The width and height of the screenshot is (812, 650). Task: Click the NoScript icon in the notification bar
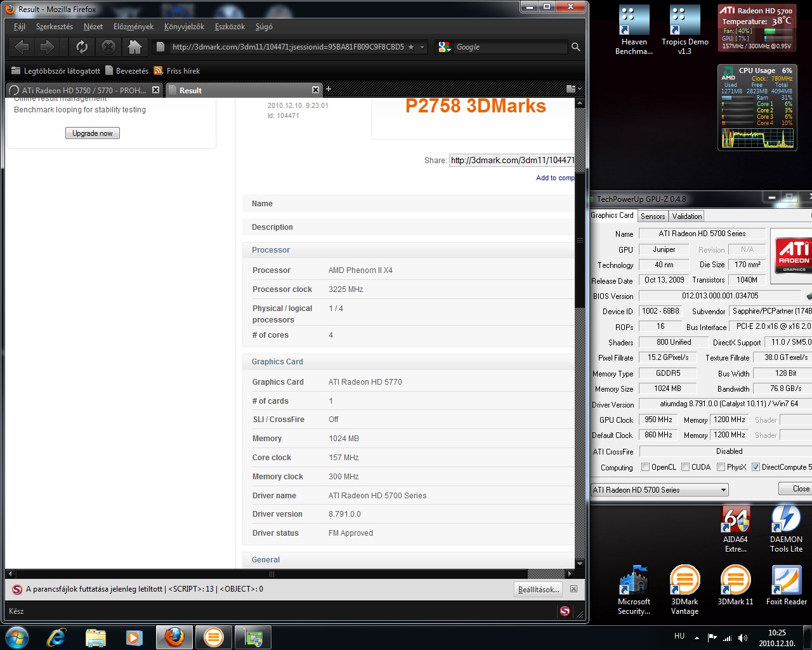pos(17,590)
